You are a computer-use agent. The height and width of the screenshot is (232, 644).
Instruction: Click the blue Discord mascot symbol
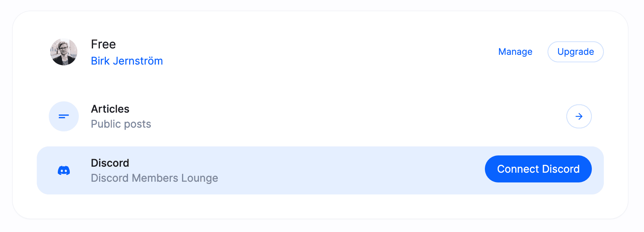click(64, 170)
